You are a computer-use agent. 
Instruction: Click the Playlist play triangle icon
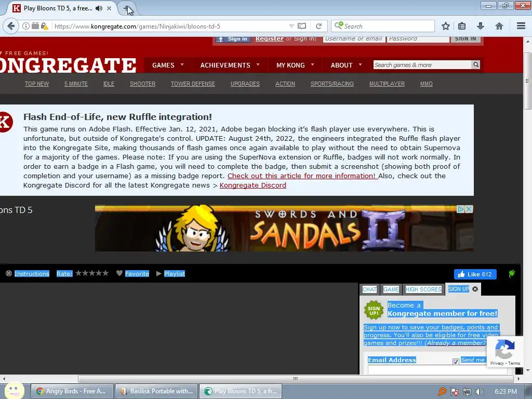(158, 273)
